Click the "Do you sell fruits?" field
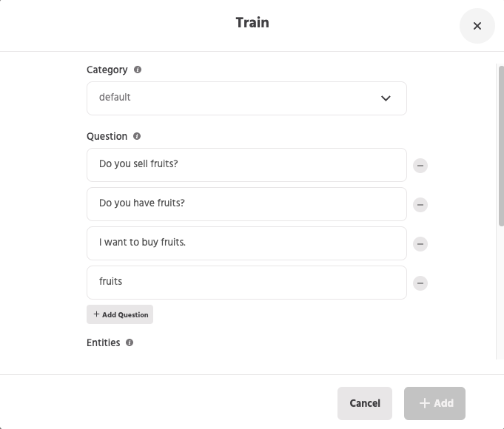Image resolution: width=504 pixels, height=429 pixels. pyautogui.click(x=246, y=164)
